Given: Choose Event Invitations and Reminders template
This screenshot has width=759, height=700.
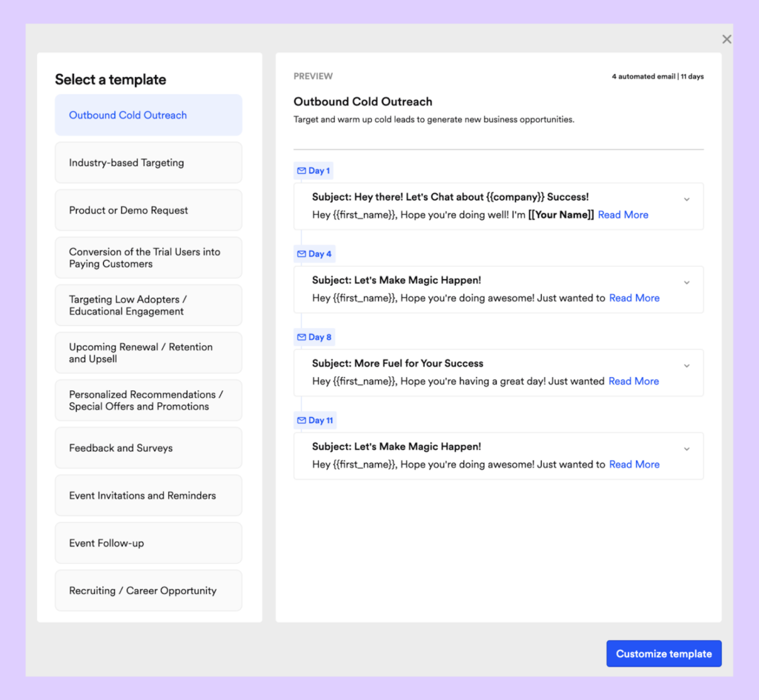Looking at the screenshot, I should (148, 496).
